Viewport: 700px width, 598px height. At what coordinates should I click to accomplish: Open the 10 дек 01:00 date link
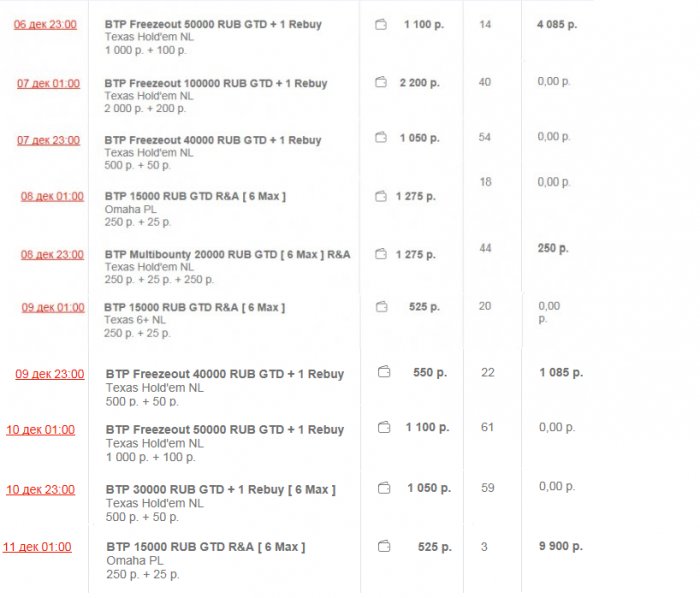click(x=40, y=430)
